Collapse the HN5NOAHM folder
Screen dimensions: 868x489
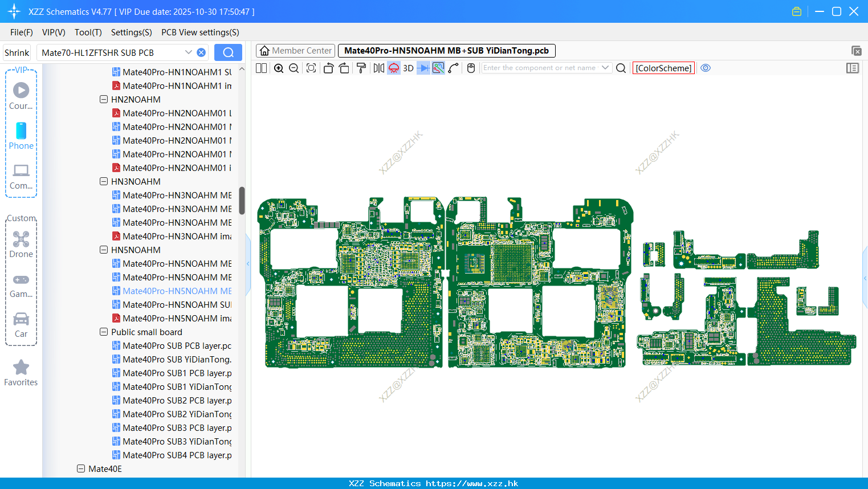[104, 250]
